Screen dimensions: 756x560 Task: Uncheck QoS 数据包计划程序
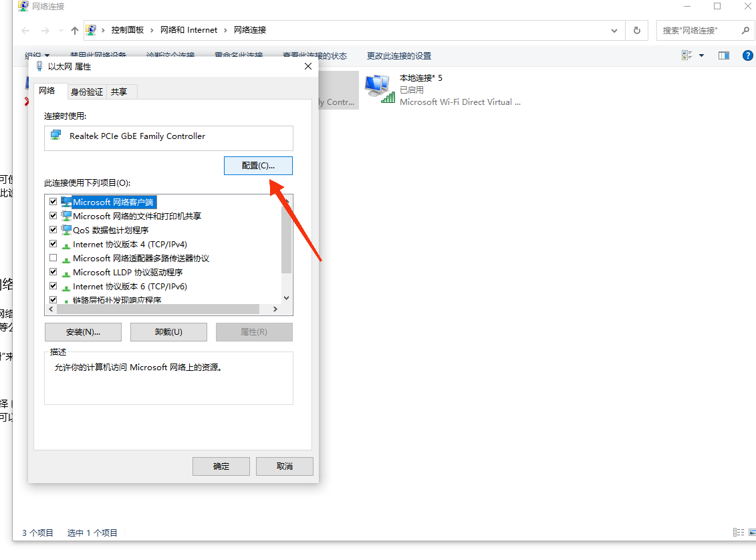pos(53,229)
